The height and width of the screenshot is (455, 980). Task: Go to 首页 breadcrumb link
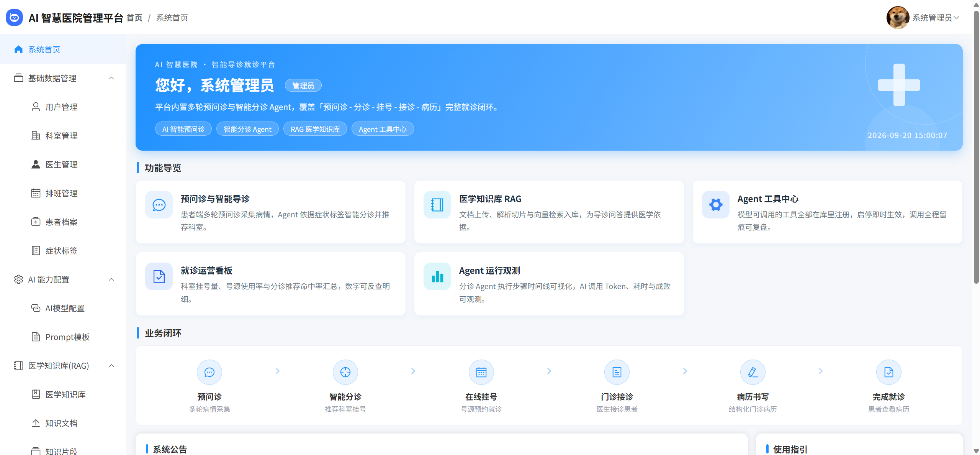[x=134, y=18]
